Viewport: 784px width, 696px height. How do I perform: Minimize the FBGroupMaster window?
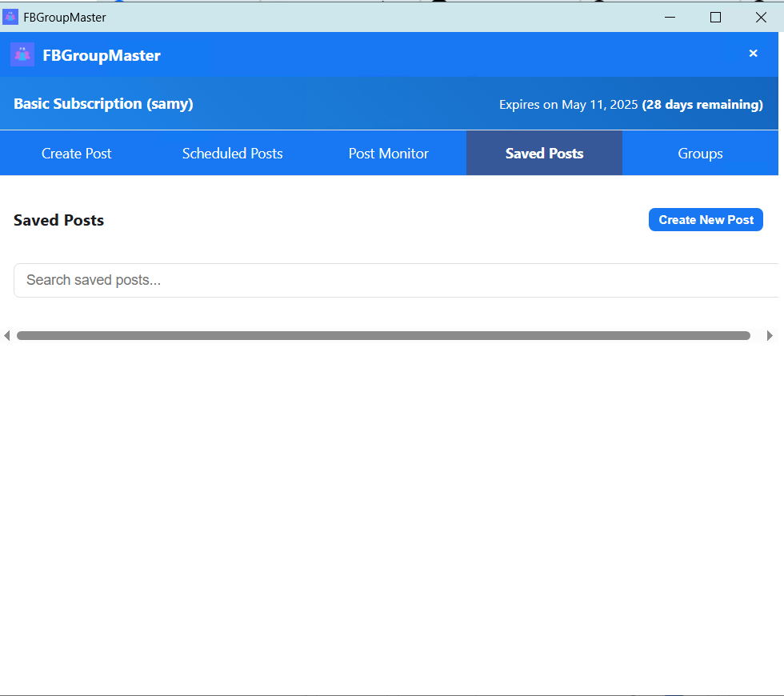coord(670,17)
